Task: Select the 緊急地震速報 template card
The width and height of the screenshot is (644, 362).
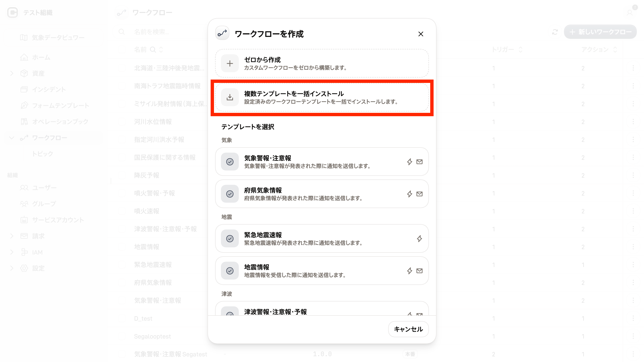Action: point(322,239)
